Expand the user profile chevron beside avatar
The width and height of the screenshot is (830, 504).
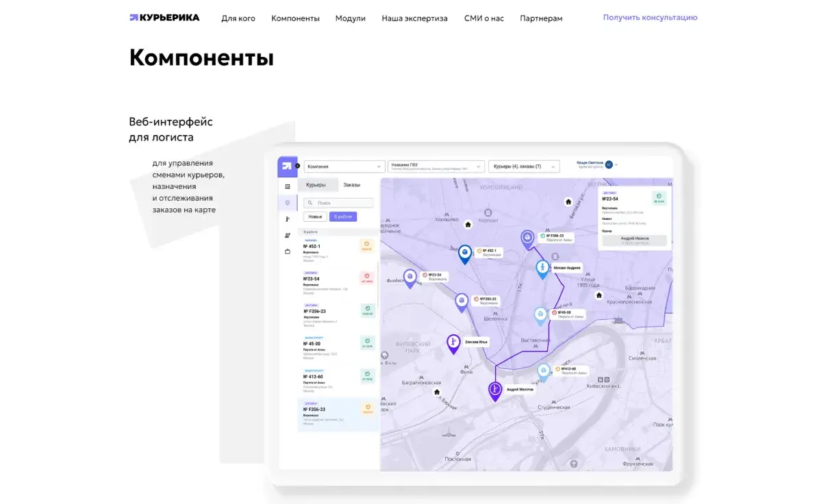(616, 165)
